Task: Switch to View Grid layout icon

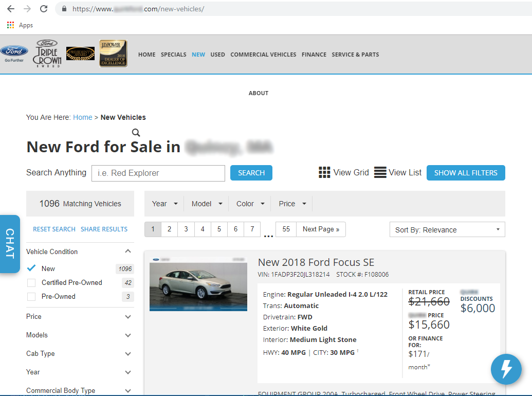Action: point(324,173)
